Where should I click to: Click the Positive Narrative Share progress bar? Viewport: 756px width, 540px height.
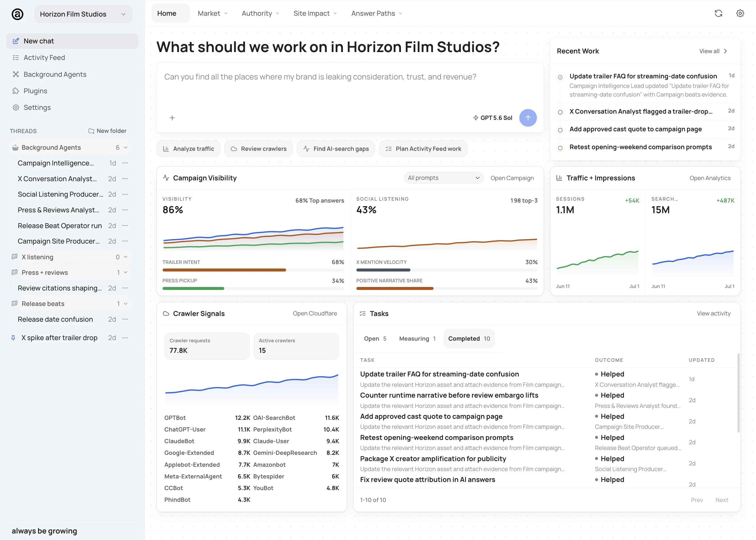click(447, 288)
